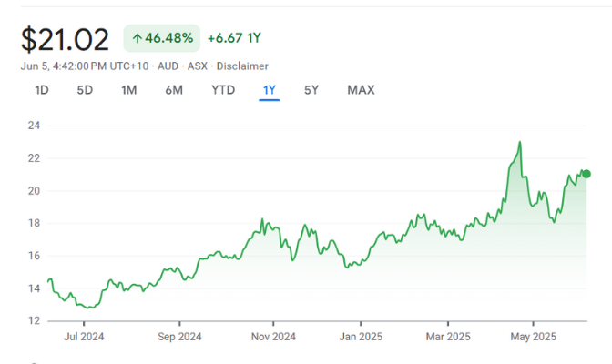Viewport: 612px width, 364px height.
Task: Click the 46.48% gain badge
Action: point(162,38)
